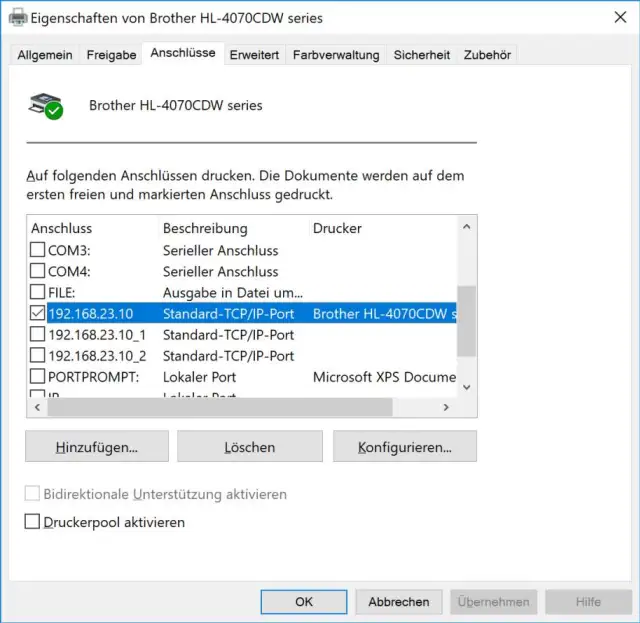Screen dimensions: 640x623
Task: Close the printer properties dialog
Action: 620,17
